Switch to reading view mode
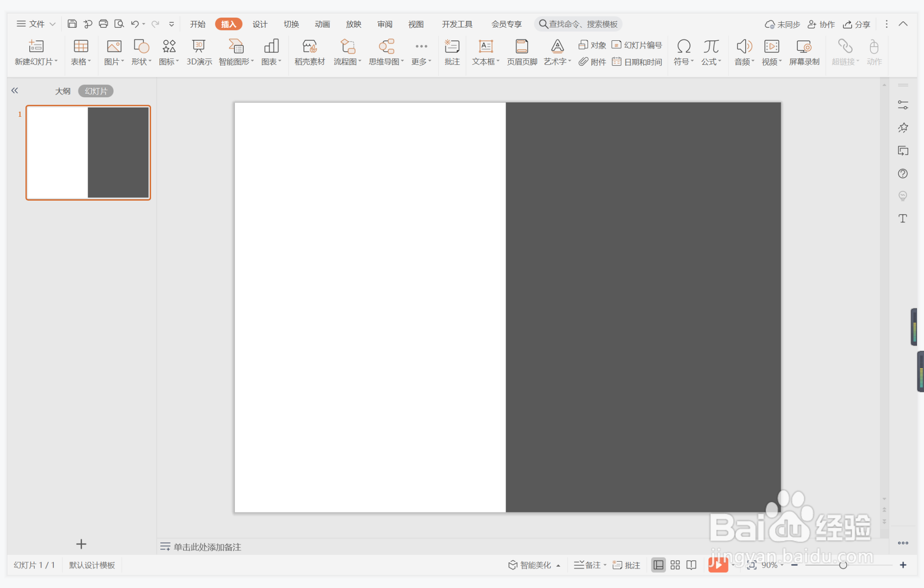This screenshot has height=588, width=924. click(x=691, y=565)
